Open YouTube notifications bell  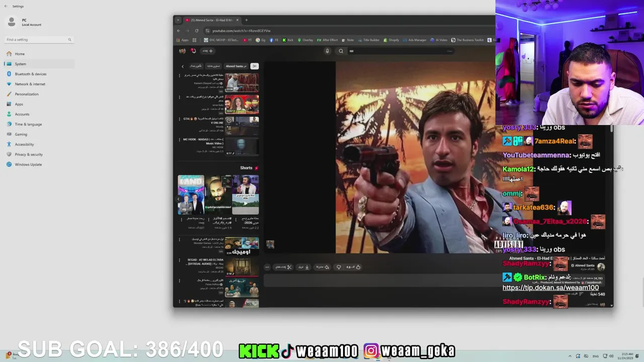tap(193, 51)
